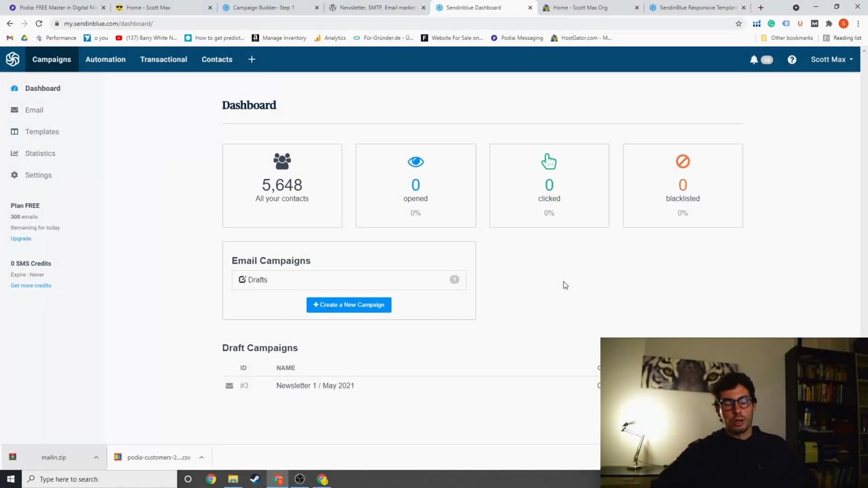Open Templates from the sidebar
868x488 pixels.
pos(42,131)
